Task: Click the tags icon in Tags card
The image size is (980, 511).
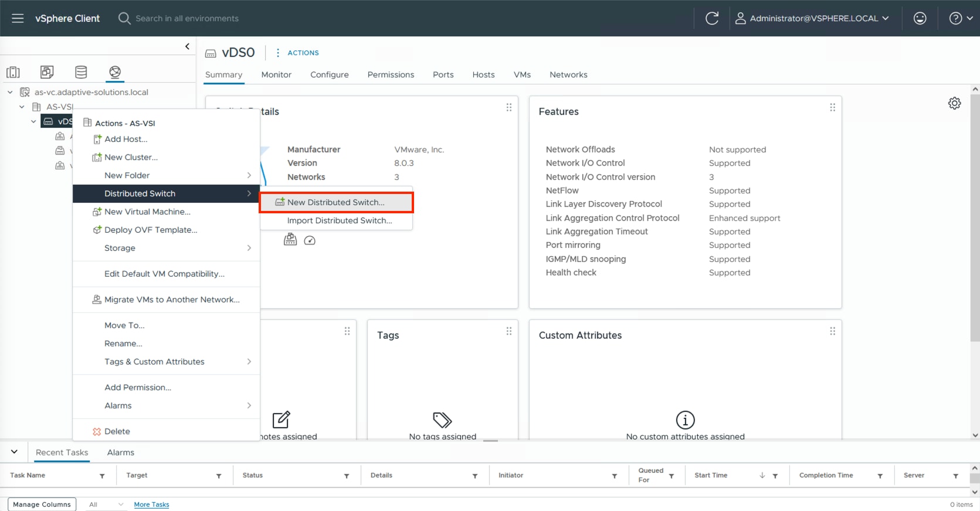Action: click(442, 420)
